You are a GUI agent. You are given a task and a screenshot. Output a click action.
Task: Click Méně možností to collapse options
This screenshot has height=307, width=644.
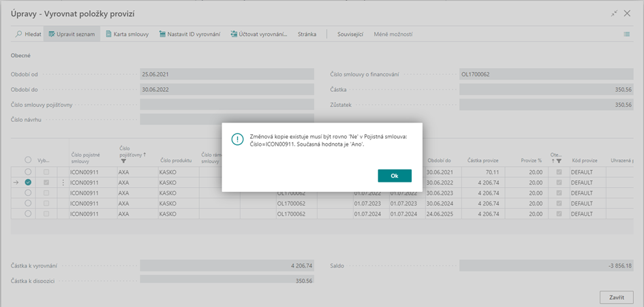(393, 34)
